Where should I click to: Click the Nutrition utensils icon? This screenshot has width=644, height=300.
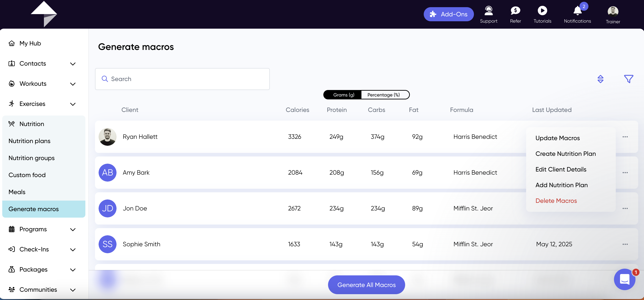tap(11, 124)
